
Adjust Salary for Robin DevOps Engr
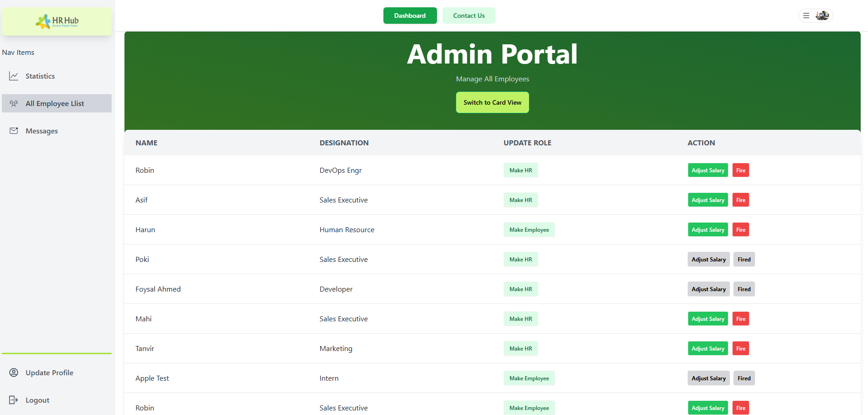pyautogui.click(x=708, y=170)
